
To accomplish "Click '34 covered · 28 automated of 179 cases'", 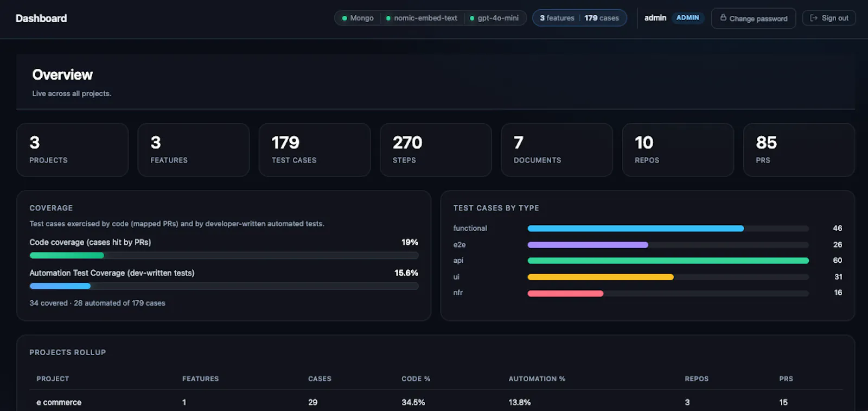I will (98, 303).
